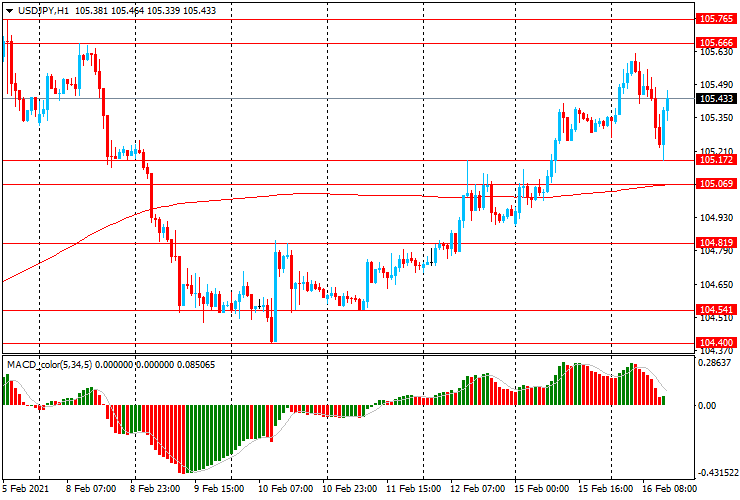Select the 104.541 red level label
This screenshot has height=500, width=740.
(x=716, y=310)
